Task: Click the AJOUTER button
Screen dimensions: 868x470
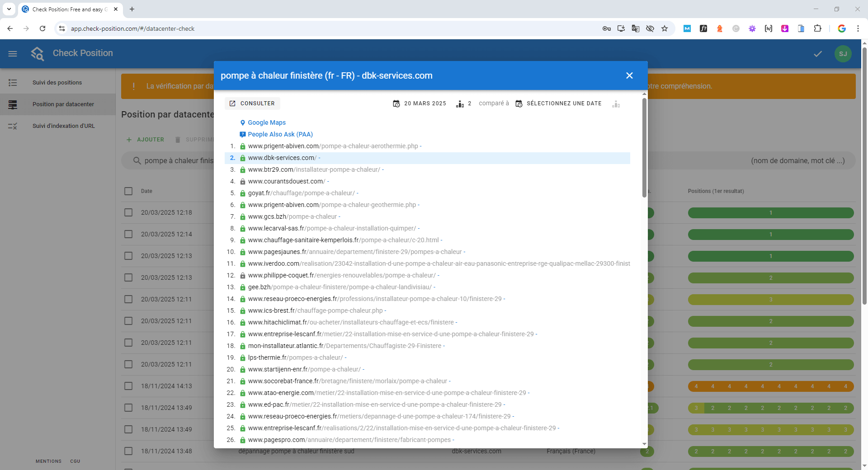Action: click(145, 140)
